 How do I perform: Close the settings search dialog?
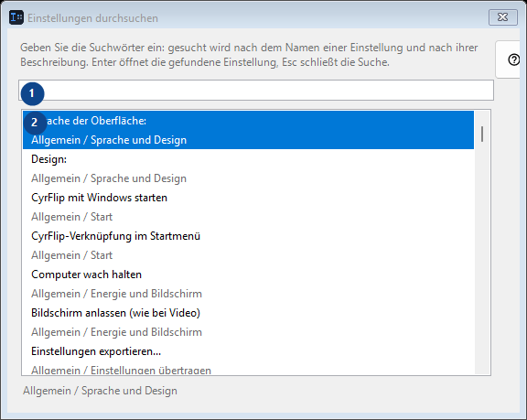503,17
